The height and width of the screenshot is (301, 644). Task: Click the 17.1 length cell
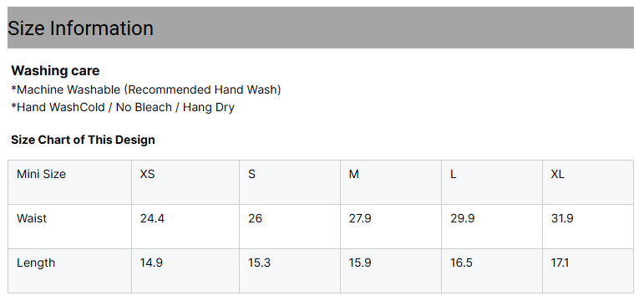tap(588, 271)
